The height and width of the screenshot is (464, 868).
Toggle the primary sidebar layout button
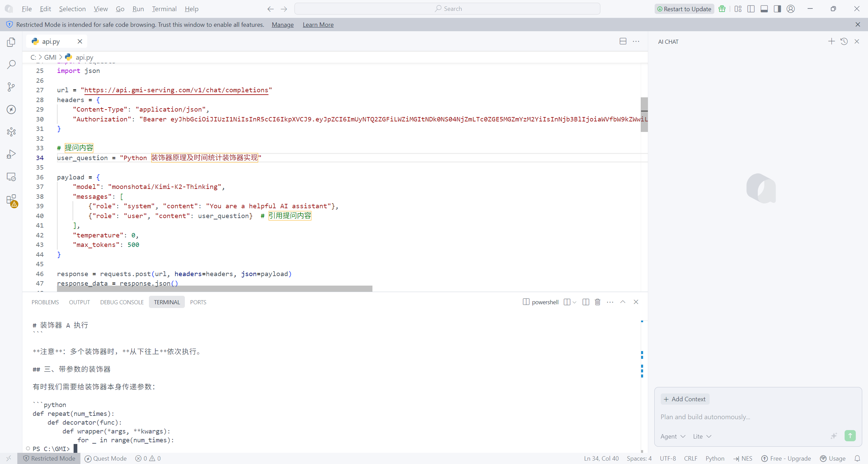tap(751, 9)
